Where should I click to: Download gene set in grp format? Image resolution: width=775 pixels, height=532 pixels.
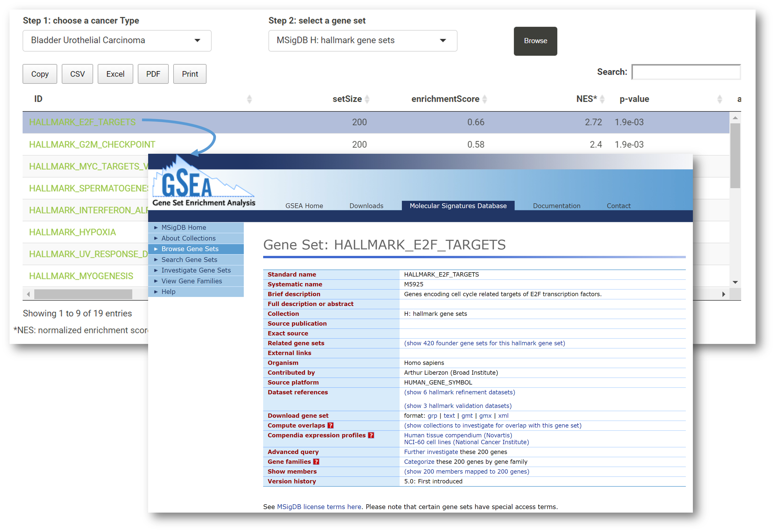coord(432,416)
